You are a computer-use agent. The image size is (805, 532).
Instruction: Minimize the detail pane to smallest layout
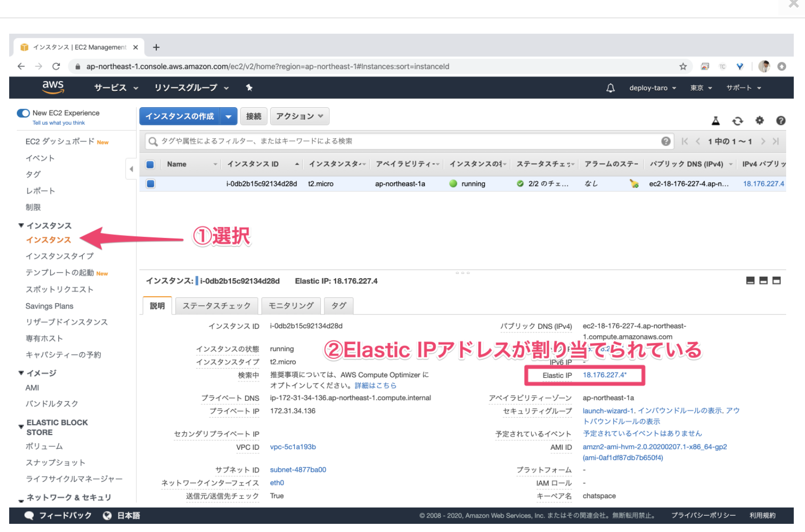[x=750, y=280]
